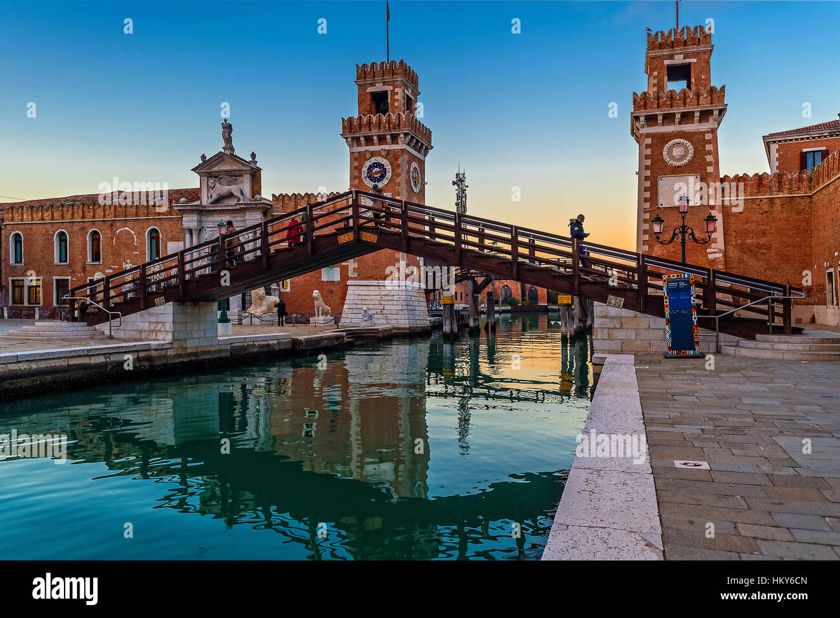Open the www.alamy.com link text
The image size is (840, 618).
point(765,596)
